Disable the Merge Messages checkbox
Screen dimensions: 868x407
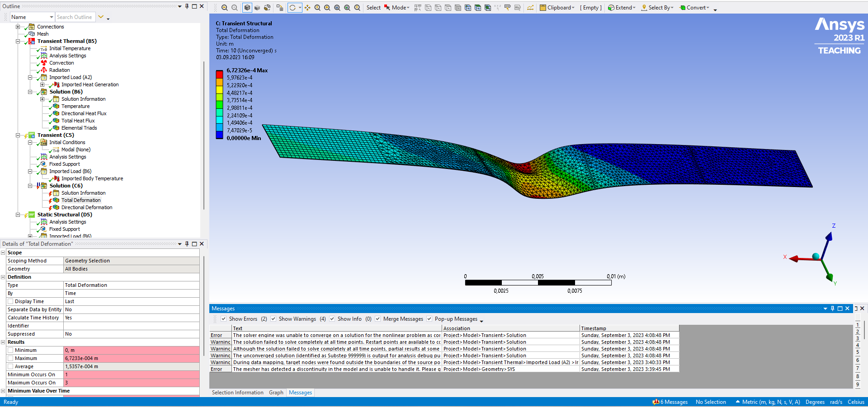(377, 319)
